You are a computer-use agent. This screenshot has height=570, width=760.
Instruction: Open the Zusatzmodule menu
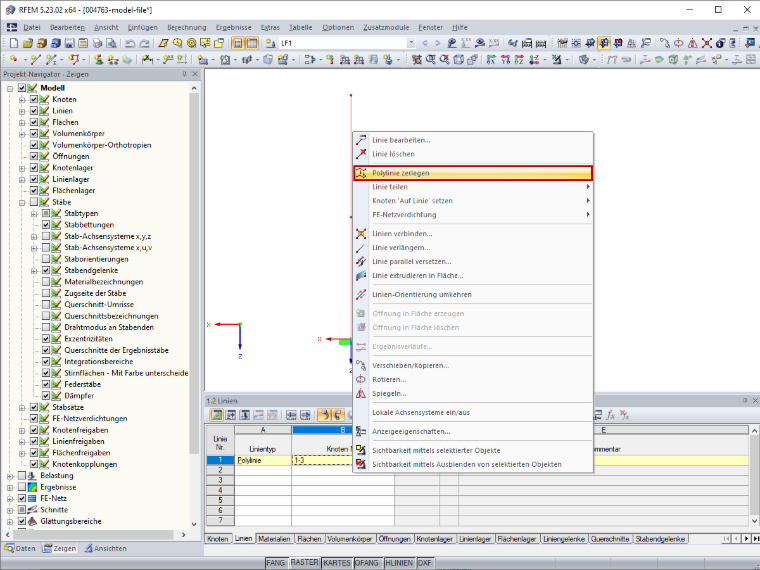[x=386, y=28]
